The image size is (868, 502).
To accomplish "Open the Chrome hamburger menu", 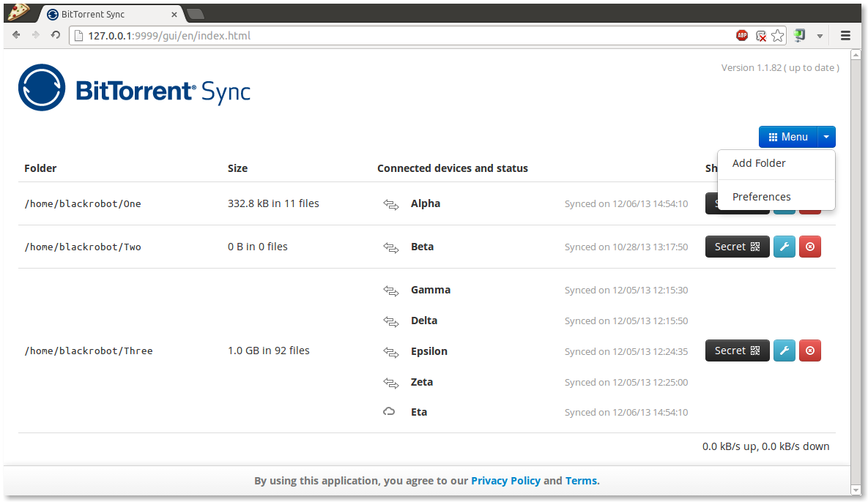I will coord(845,35).
